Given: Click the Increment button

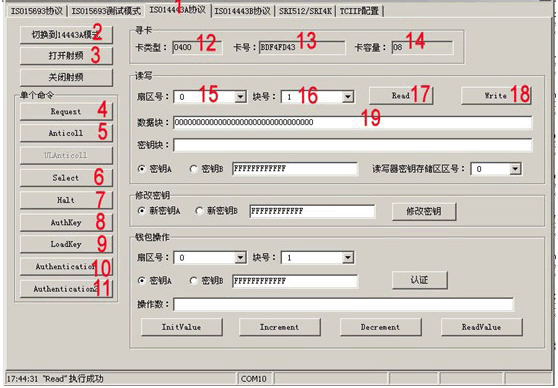Looking at the screenshot, I should pyautogui.click(x=280, y=327).
